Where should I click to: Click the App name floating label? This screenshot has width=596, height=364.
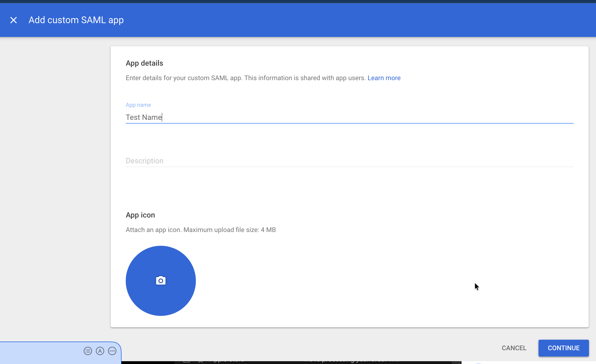click(138, 104)
